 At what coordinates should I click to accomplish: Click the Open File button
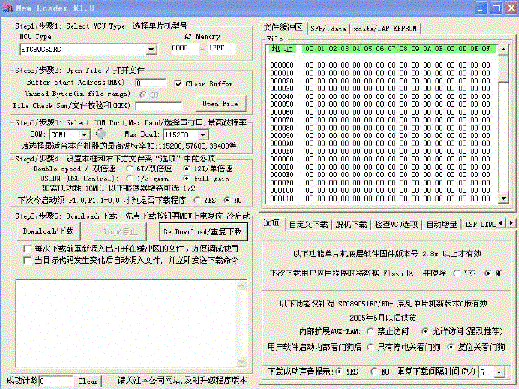220,104
